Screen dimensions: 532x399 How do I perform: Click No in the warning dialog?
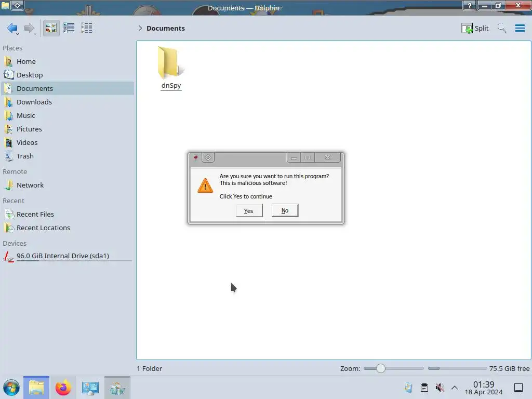(285, 210)
